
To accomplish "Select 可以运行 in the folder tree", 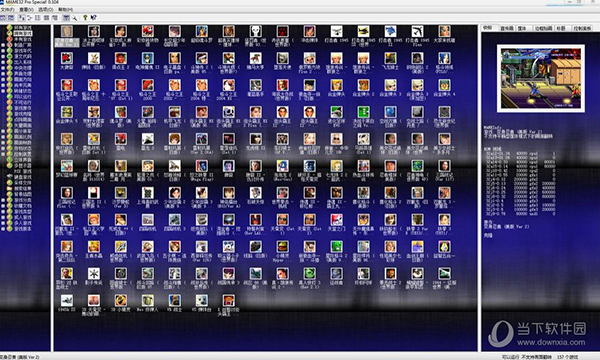I will [23, 96].
